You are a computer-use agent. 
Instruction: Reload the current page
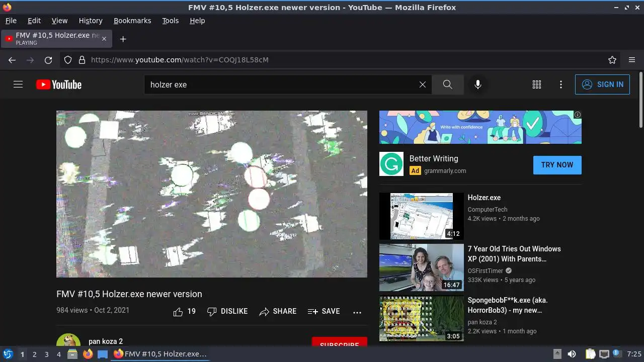(48, 60)
